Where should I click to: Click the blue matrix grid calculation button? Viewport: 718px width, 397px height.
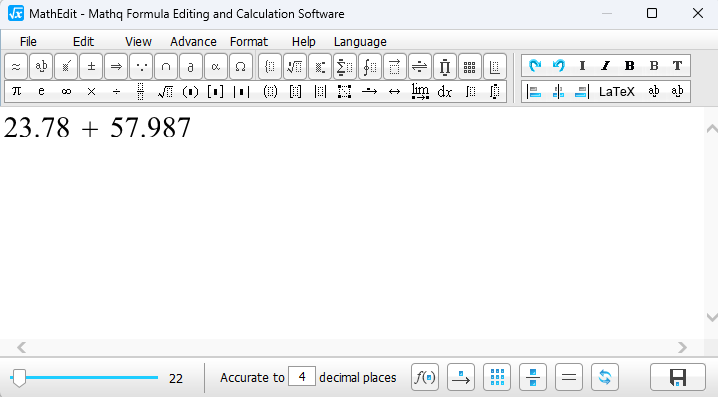click(x=497, y=377)
